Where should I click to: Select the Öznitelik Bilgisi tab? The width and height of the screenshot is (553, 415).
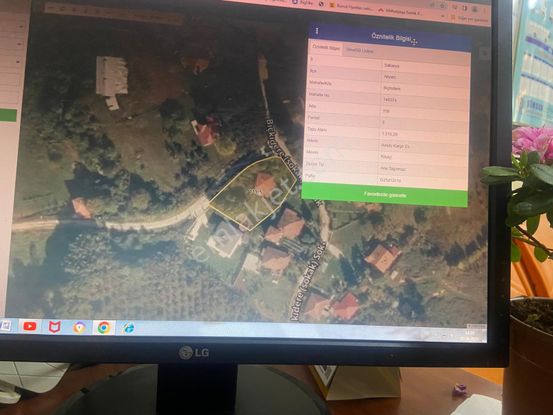point(326,47)
